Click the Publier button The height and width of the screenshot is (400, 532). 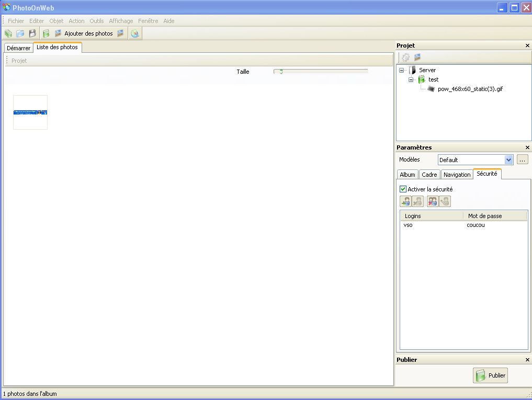point(490,375)
